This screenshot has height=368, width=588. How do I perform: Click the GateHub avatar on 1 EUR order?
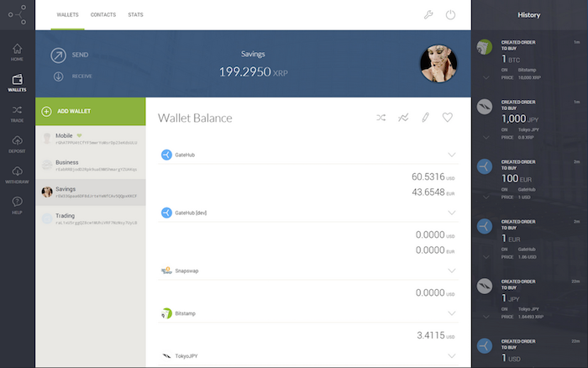click(x=485, y=226)
